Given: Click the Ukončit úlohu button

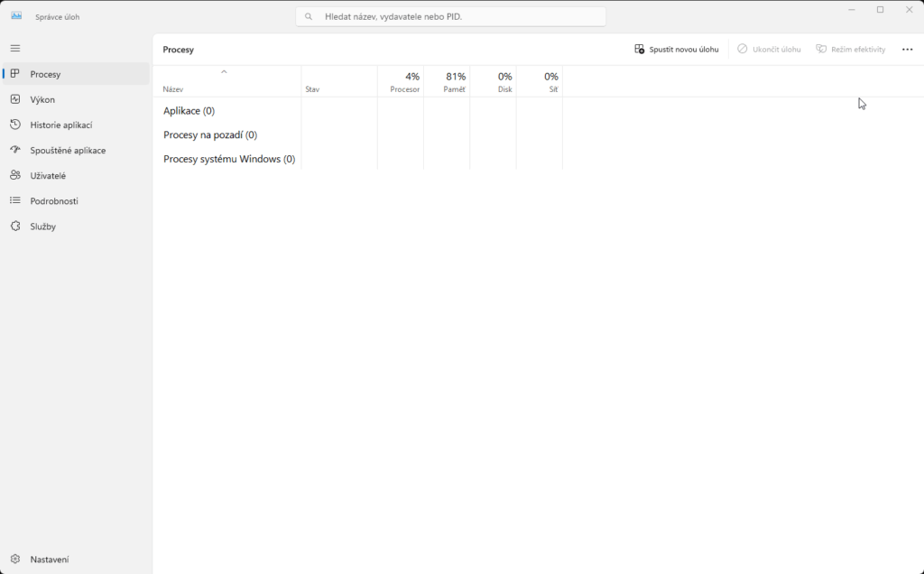Looking at the screenshot, I should [769, 50].
